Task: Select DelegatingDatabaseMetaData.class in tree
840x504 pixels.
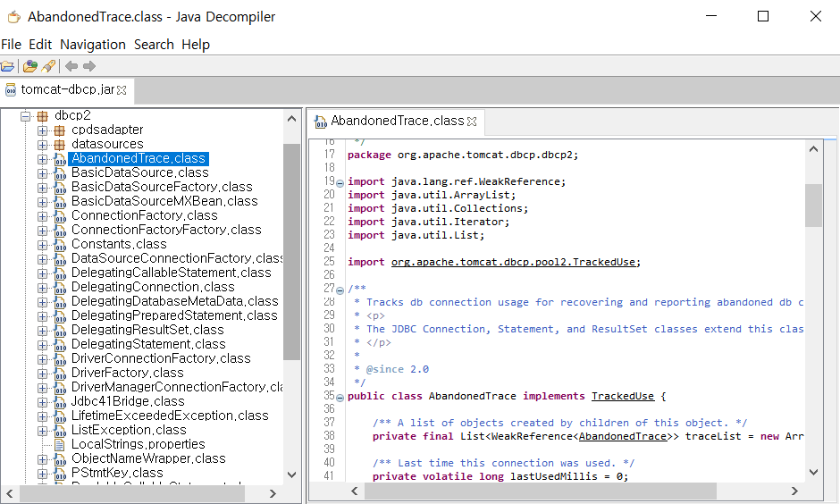Action: (x=174, y=301)
